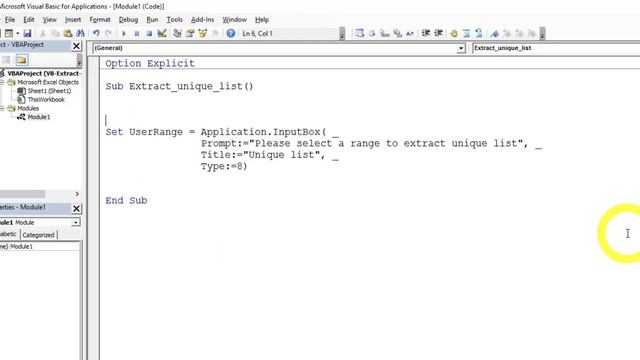Close the Project - VBAProject panel
The width and height of the screenshot is (640, 360).
[x=76, y=46]
